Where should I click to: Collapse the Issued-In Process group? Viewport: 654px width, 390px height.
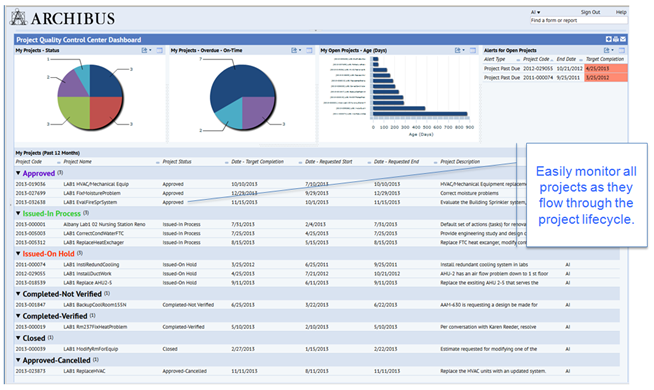[x=18, y=213]
